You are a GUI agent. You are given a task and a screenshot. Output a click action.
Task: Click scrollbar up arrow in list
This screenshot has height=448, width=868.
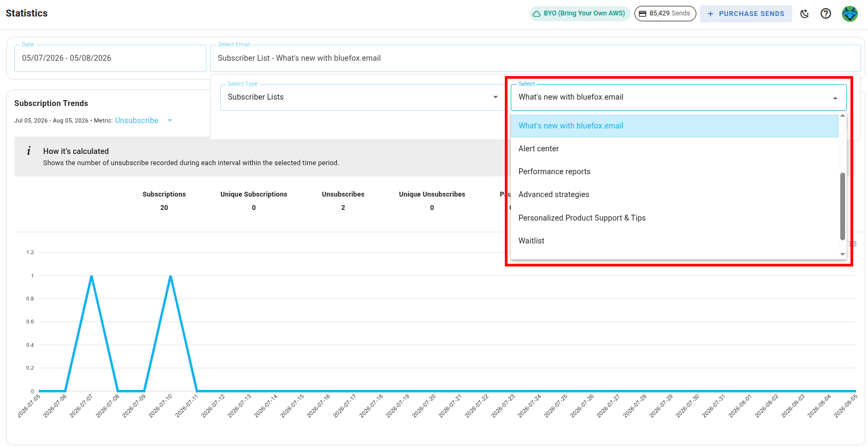[x=842, y=116]
